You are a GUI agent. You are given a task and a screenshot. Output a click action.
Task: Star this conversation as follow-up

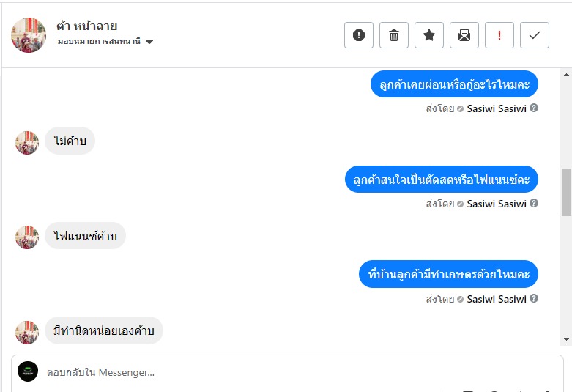(x=429, y=35)
